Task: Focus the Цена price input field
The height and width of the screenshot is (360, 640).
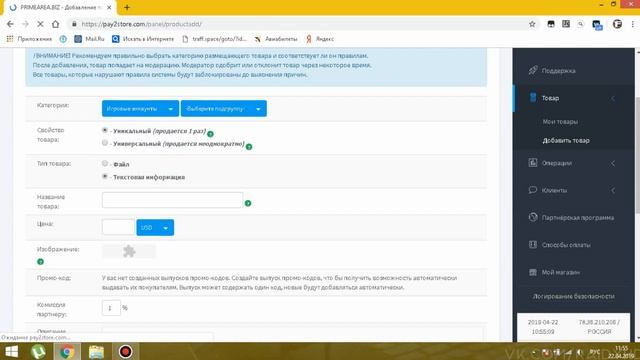Action: pos(118,227)
